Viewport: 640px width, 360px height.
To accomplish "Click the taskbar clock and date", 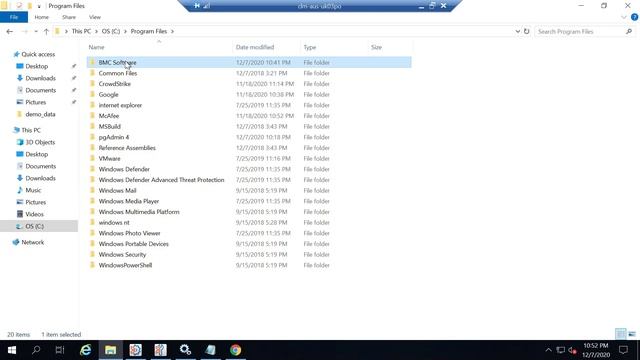I will pos(596,350).
